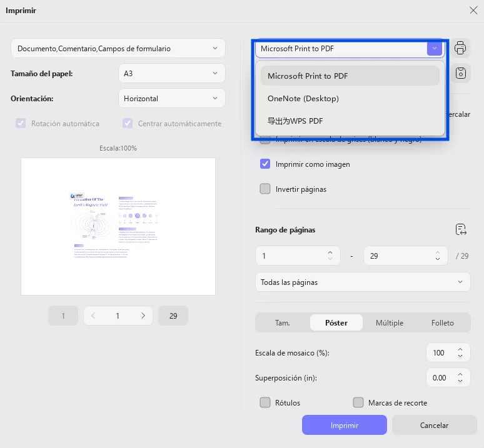Enable Invertir páginas checkbox
The image size is (484, 448).
click(265, 189)
